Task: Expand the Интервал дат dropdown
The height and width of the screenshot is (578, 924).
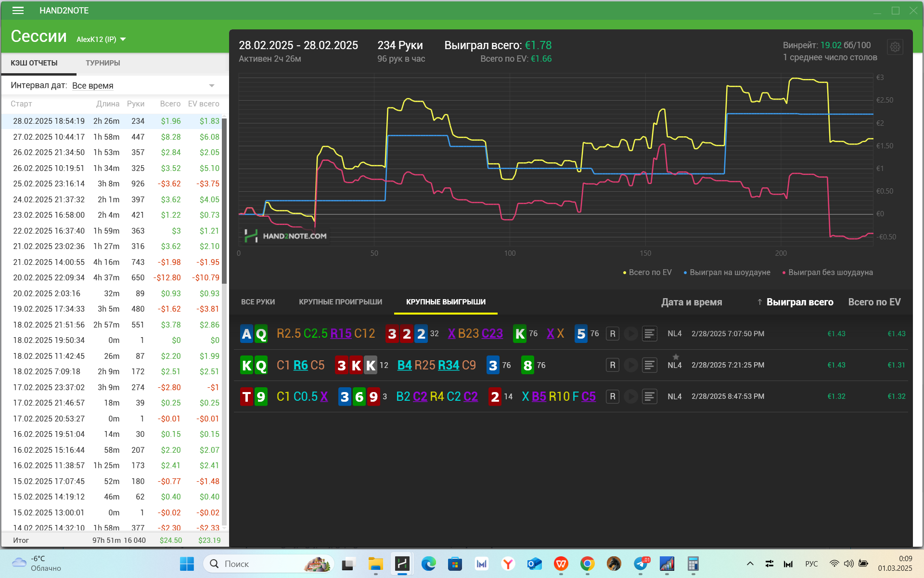Action: pyautogui.click(x=211, y=86)
